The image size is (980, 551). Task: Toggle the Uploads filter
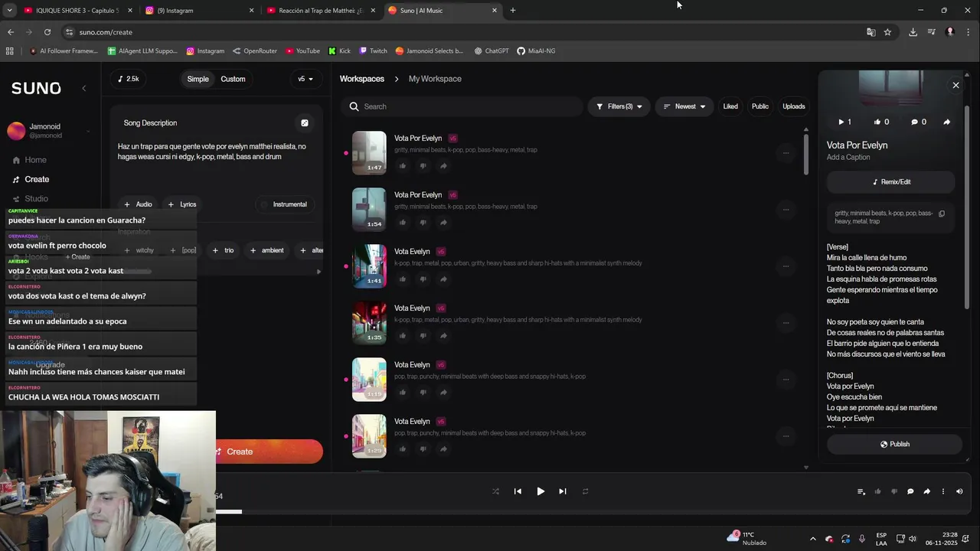tap(794, 106)
